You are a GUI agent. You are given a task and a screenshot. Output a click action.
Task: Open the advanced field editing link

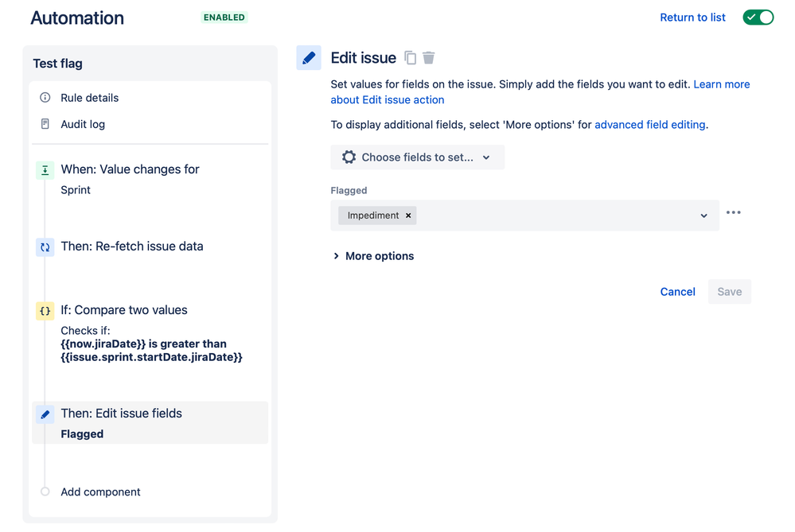click(649, 124)
